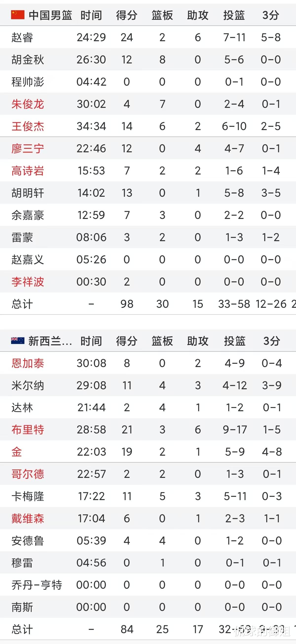
Task: Click the China flag icon
Action: coord(18,15)
